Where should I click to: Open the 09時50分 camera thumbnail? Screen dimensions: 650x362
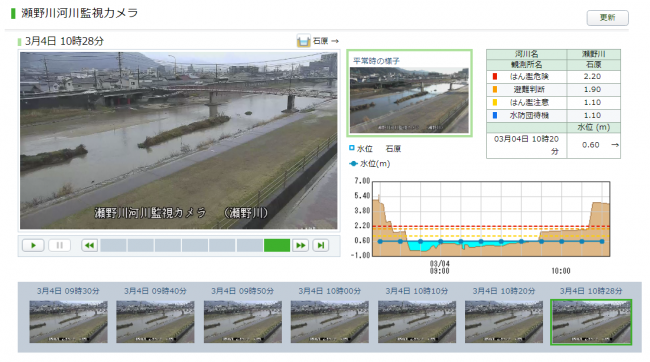pyautogui.click(x=243, y=322)
